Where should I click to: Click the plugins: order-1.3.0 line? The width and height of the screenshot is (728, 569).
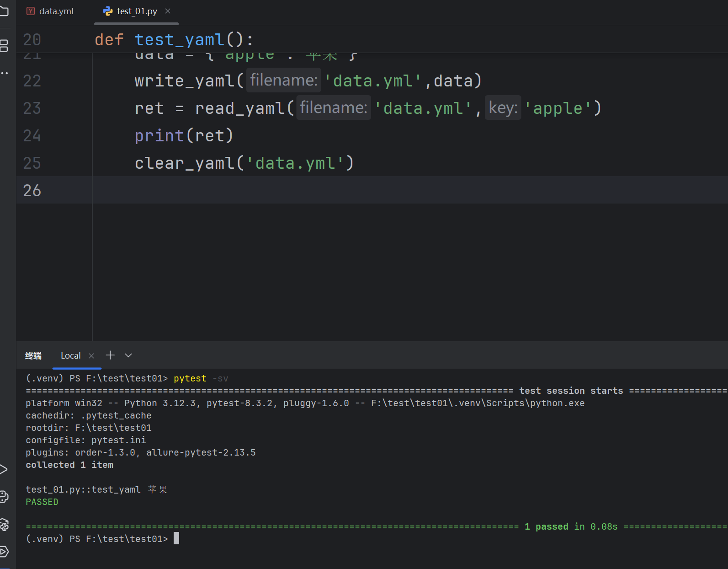pyautogui.click(x=141, y=452)
